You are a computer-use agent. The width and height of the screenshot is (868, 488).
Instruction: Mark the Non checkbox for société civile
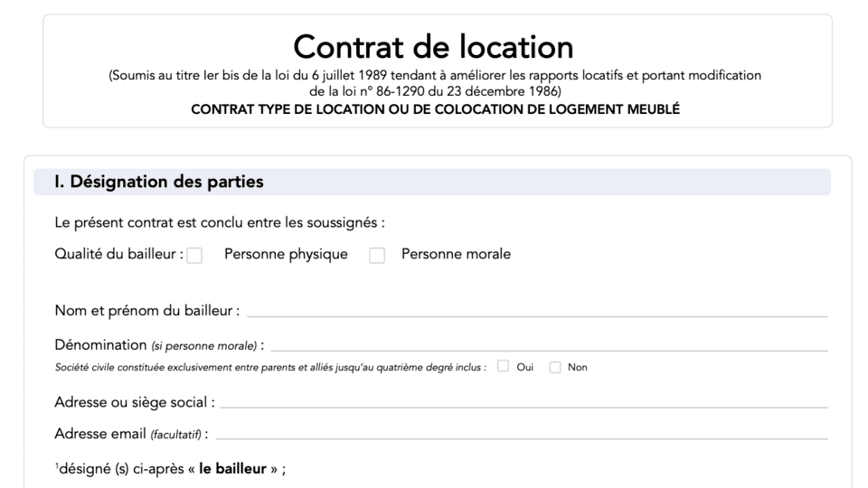tap(555, 367)
